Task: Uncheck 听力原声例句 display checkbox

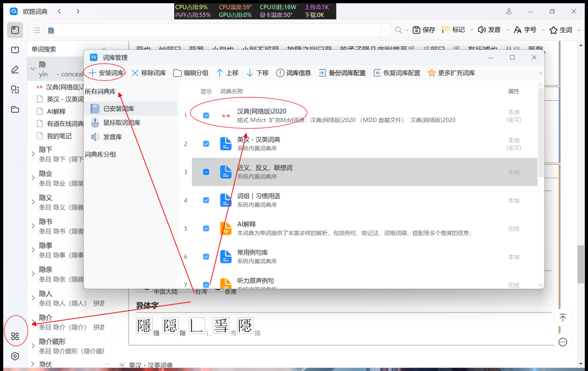Action: coord(206,285)
